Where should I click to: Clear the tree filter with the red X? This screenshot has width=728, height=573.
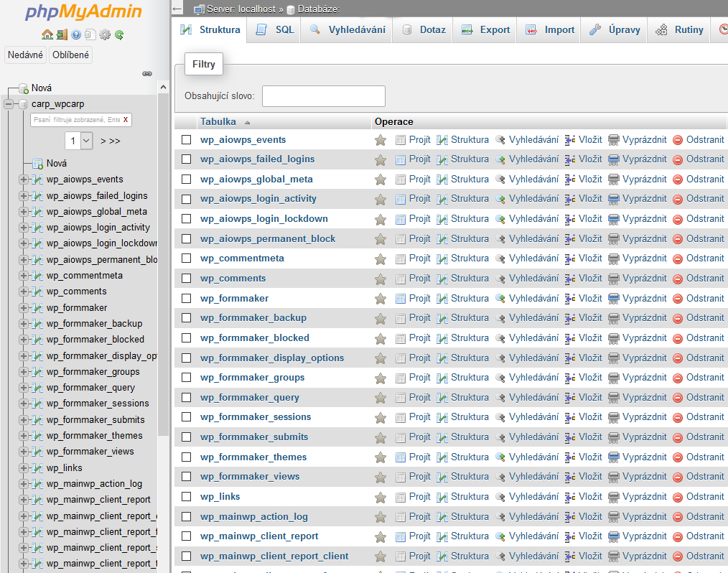point(126,120)
